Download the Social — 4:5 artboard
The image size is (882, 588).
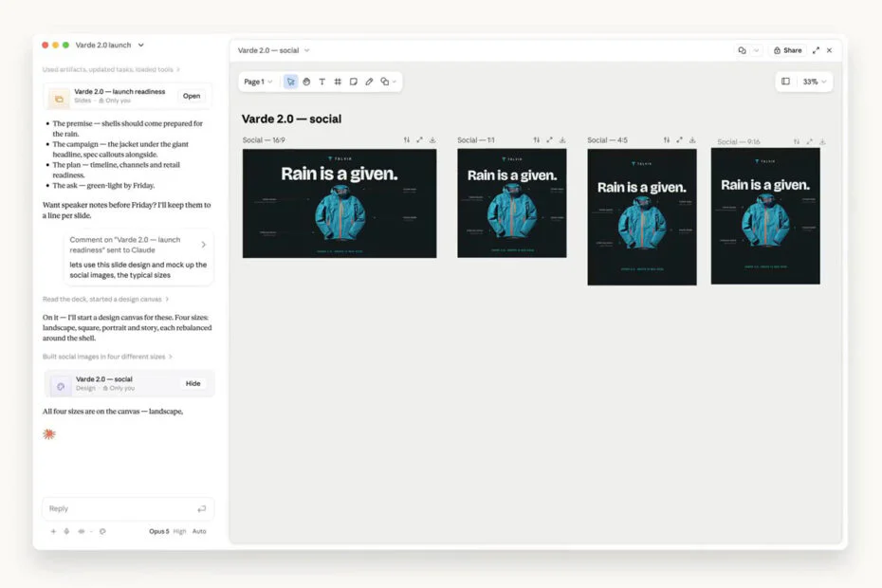692,139
